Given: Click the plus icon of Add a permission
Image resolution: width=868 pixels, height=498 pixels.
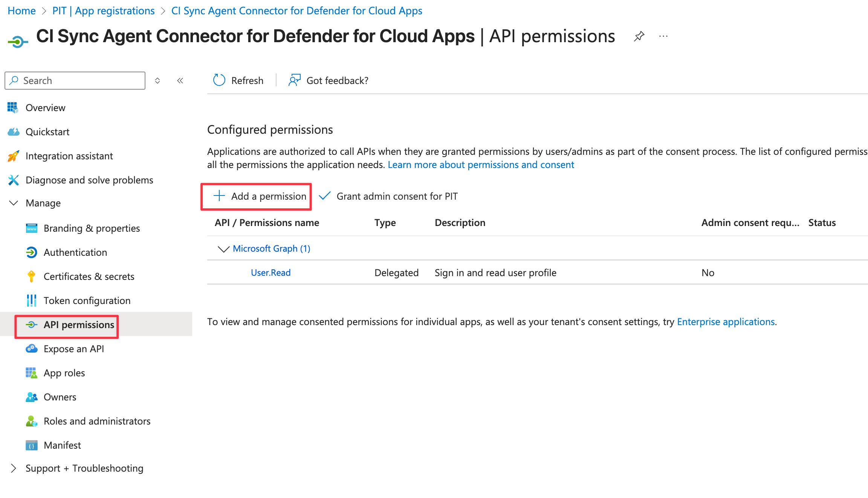Looking at the screenshot, I should [219, 196].
